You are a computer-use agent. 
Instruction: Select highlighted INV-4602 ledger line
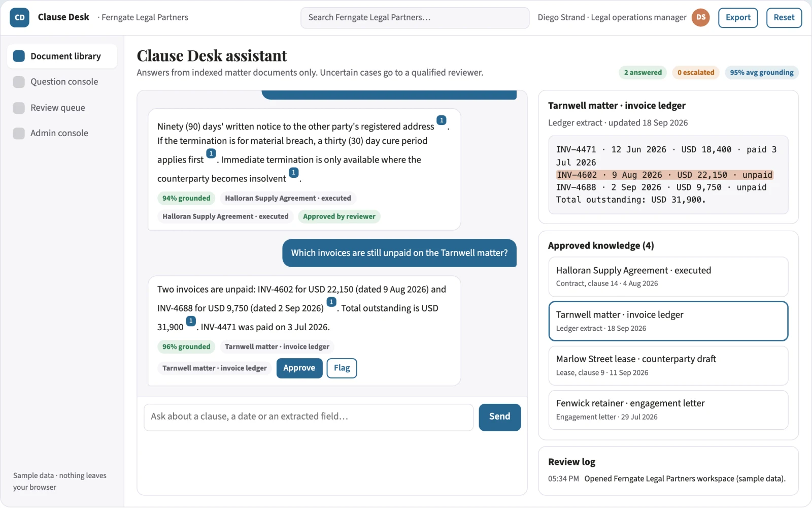(664, 175)
